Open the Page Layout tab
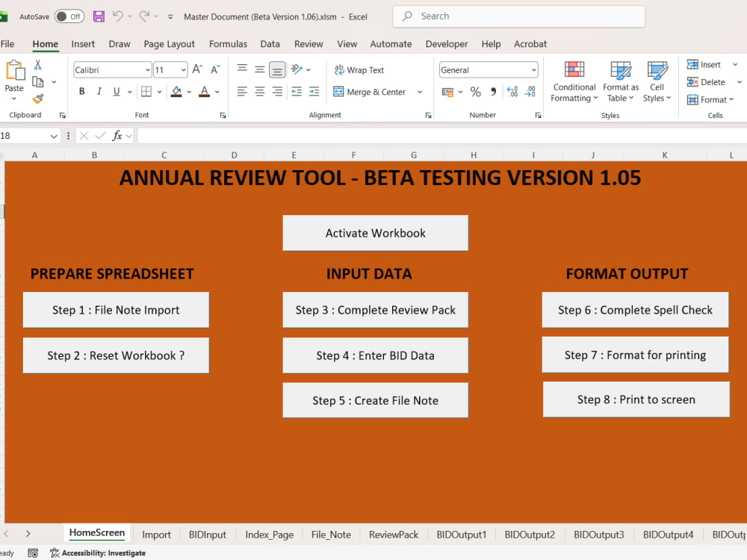Screen dimensions: 747x560 click(169, 44)
